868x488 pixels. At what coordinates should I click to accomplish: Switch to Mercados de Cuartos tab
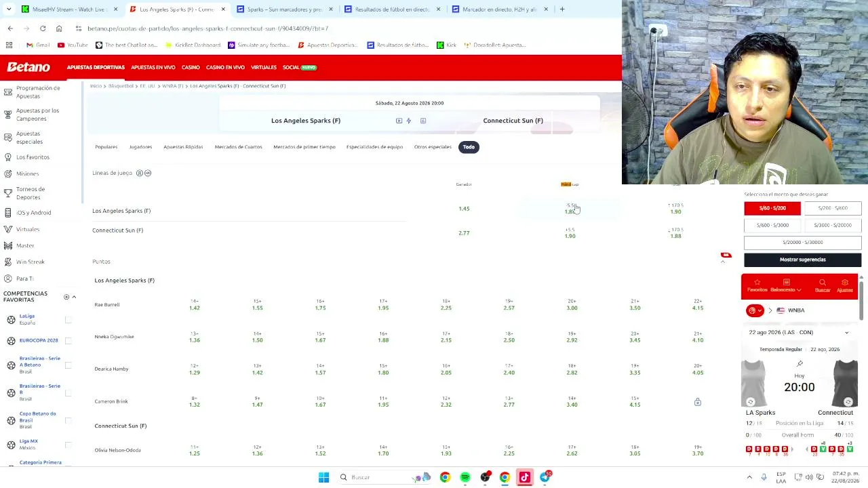pyautogui.click(x=238, y=147)
